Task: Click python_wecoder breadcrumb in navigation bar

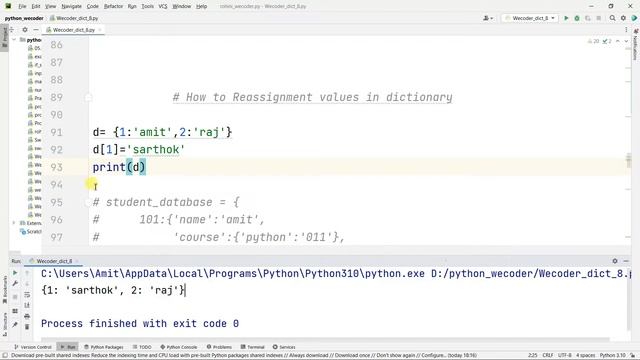Action: click(24, 18)
